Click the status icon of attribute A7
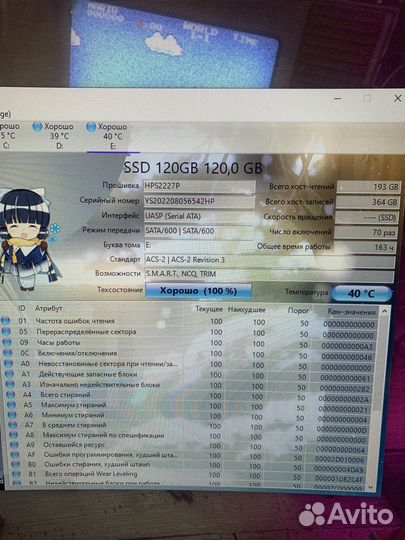The image size is (405, 540). click(13, 425)
